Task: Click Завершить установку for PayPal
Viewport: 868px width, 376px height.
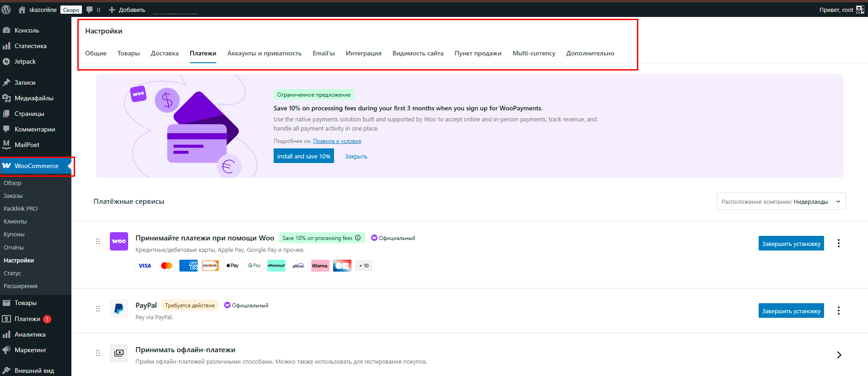Action: click(791, 311)
